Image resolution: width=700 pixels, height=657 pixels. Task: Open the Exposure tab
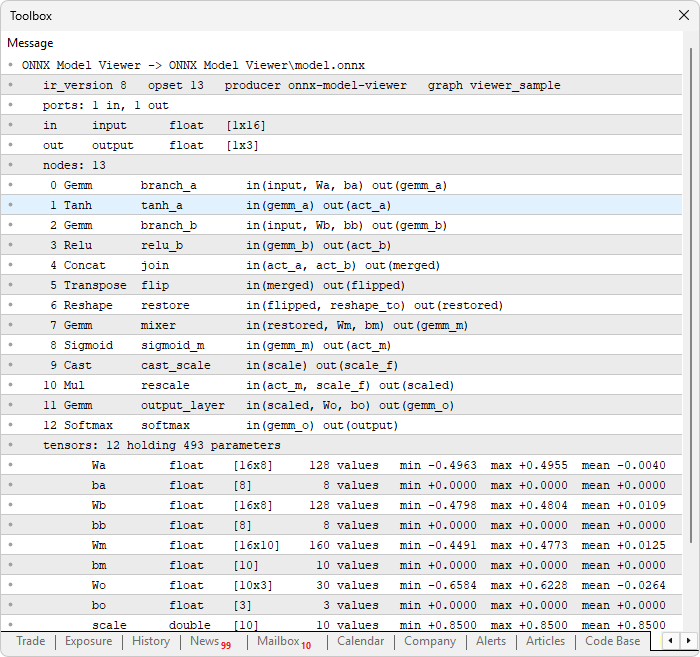88,641
